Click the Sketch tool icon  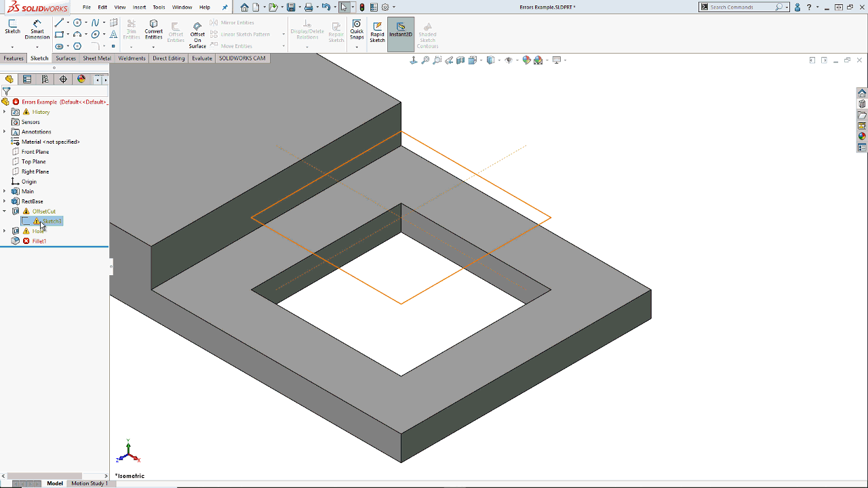coord(12,27)
